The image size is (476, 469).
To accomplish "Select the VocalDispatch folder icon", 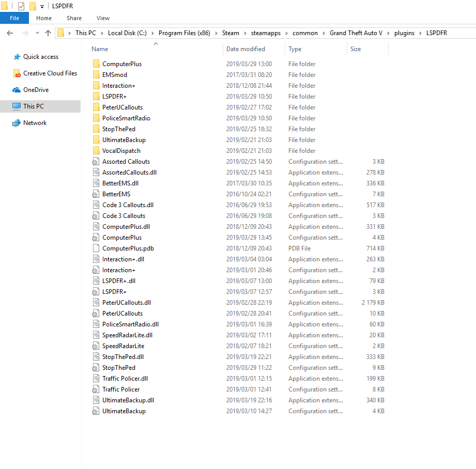I will [96, 150].
